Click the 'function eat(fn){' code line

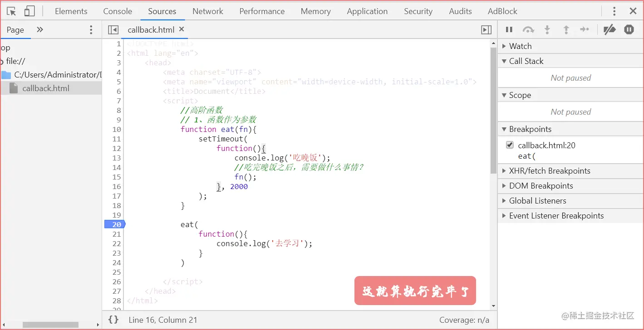click(x=219, y=129)
